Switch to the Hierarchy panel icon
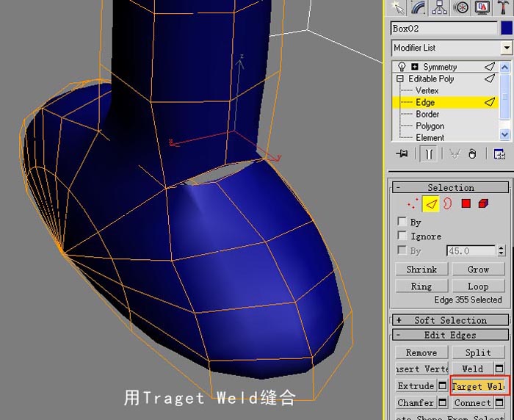The image size is (514, 420). click(x=440, y=8)
